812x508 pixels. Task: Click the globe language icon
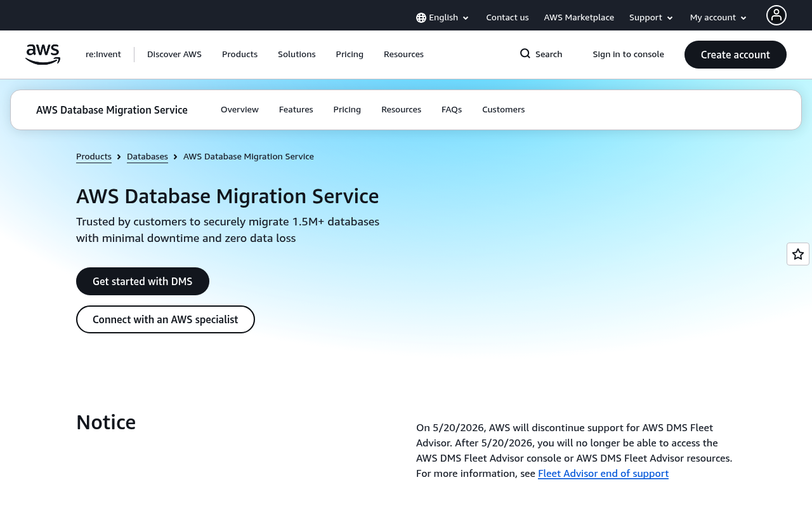click(x=421, y=18)
